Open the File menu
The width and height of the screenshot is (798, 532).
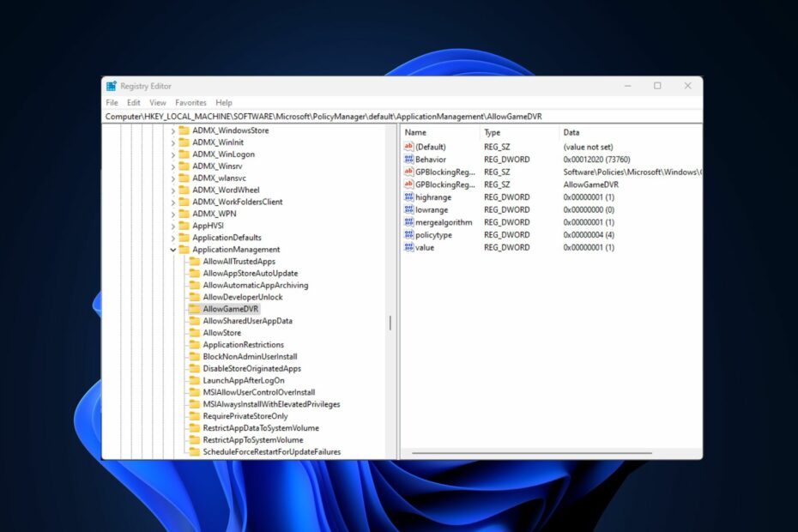coord(112,103)
